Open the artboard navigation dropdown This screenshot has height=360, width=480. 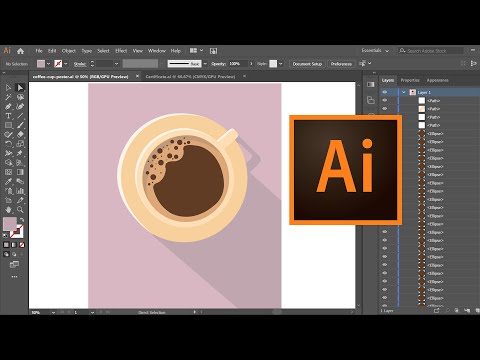click(92, 312)
